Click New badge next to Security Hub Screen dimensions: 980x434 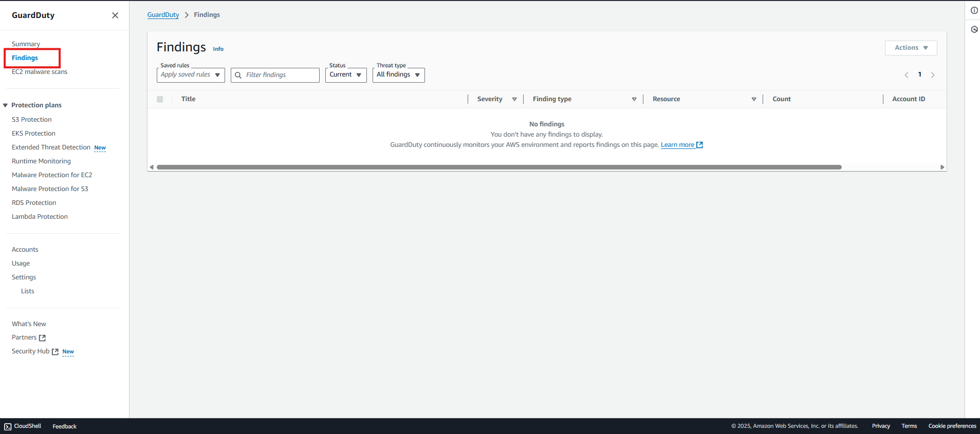[68, 352]
